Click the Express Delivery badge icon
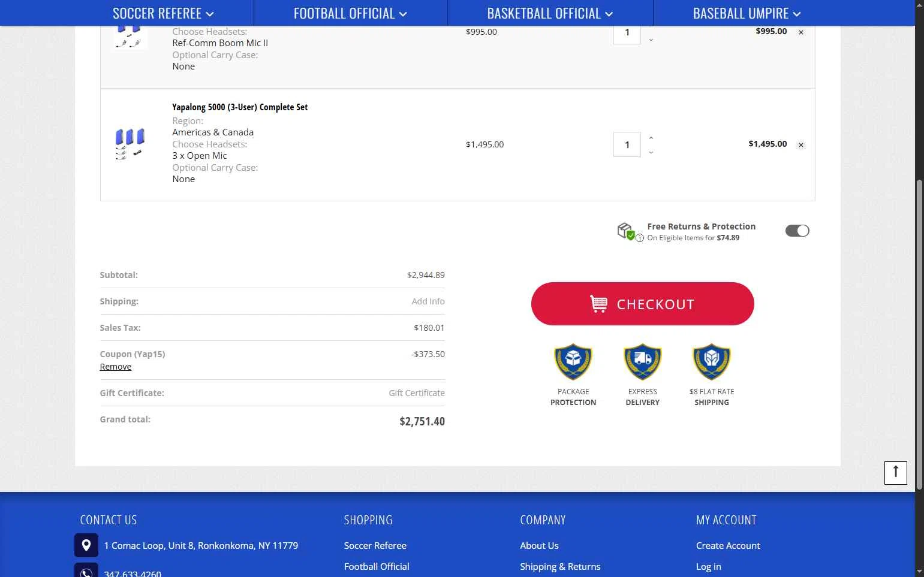This screenshot has height=577, width=924. click(x=643, y=362)
